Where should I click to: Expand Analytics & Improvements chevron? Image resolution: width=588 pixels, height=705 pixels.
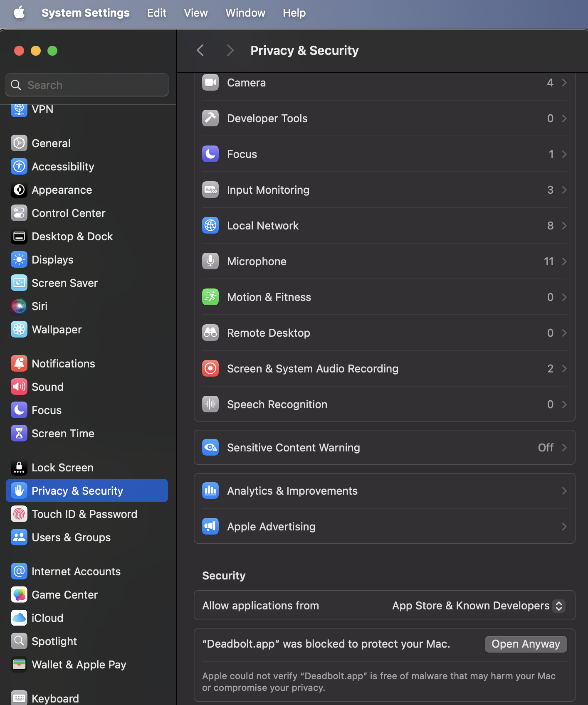tap(564, 491)
